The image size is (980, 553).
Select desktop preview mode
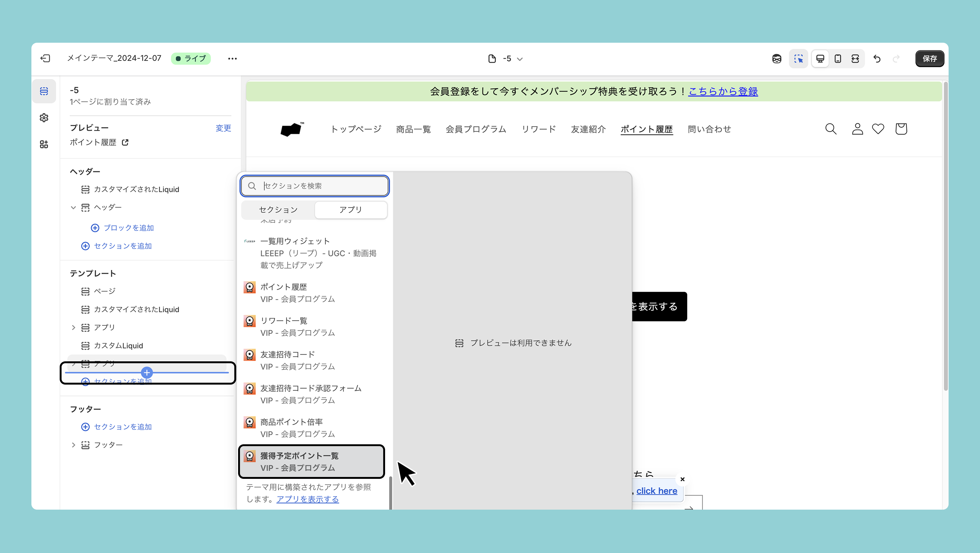820,59
